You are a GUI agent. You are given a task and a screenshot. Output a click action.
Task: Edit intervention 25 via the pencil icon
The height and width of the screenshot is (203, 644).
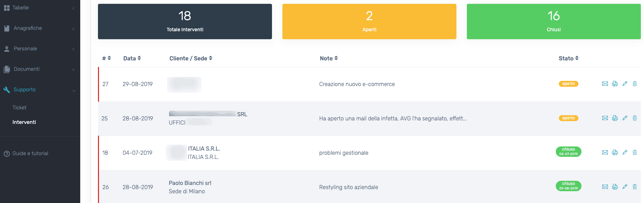[x=625, y=118]
